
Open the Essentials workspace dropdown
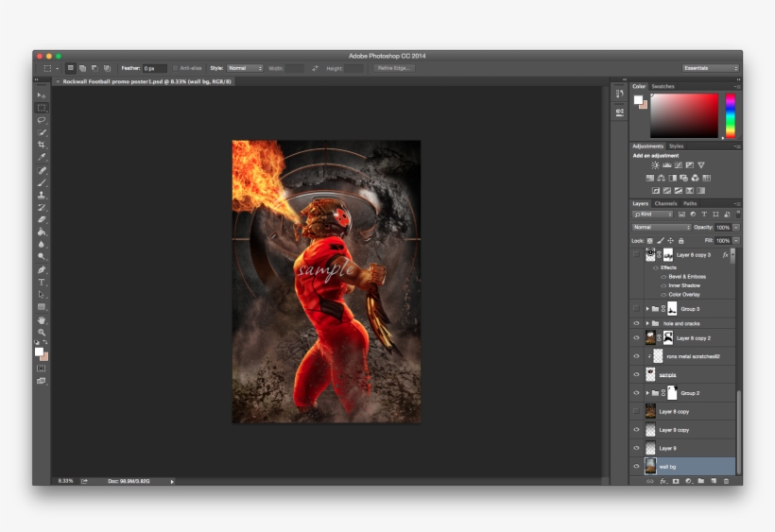(x=710, y=68)
